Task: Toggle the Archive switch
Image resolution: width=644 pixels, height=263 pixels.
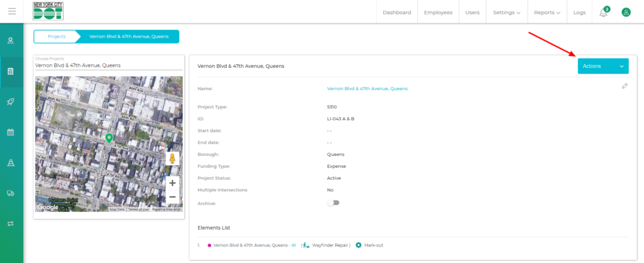Action: [x=333, y=203]
